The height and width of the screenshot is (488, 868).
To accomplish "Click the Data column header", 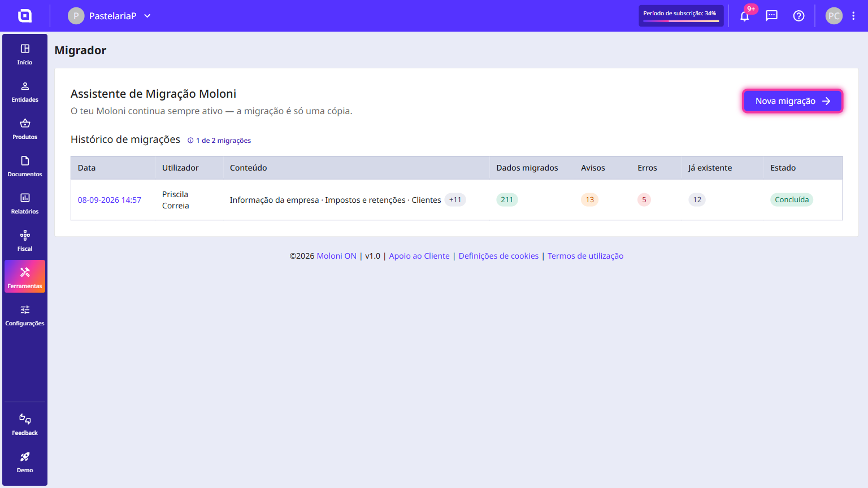I will [x=113, y=168].
